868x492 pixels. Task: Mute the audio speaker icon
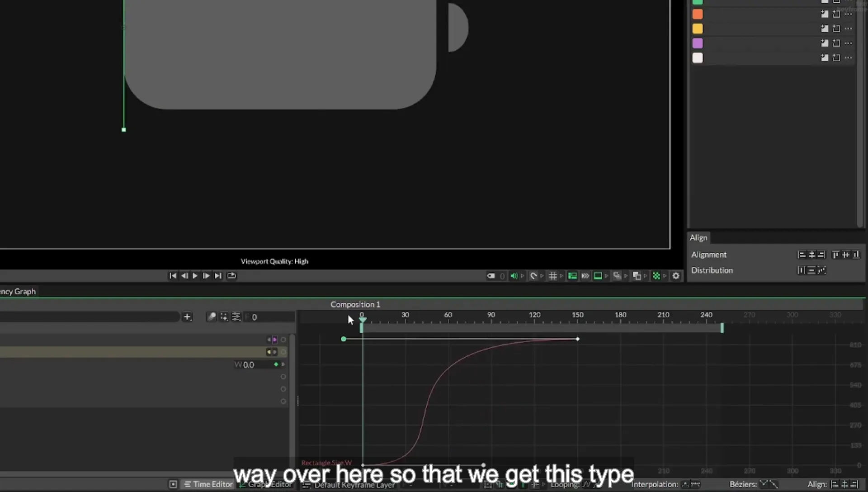tap(514, 276)
